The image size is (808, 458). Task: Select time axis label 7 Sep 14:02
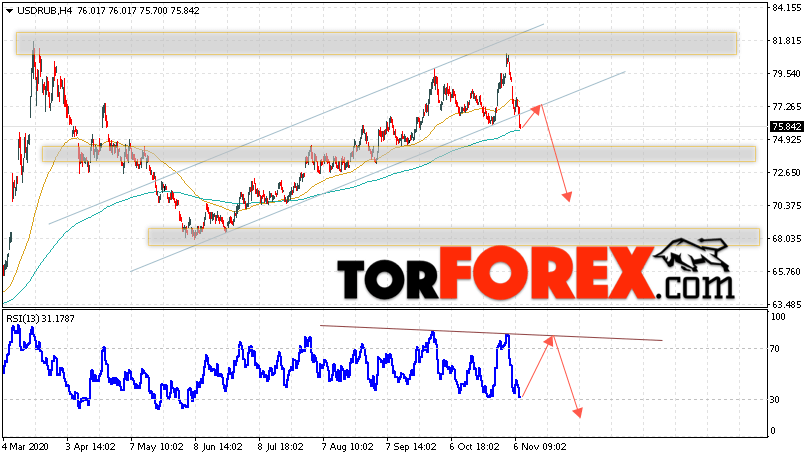pyautogui.click(x=411, y=446)
